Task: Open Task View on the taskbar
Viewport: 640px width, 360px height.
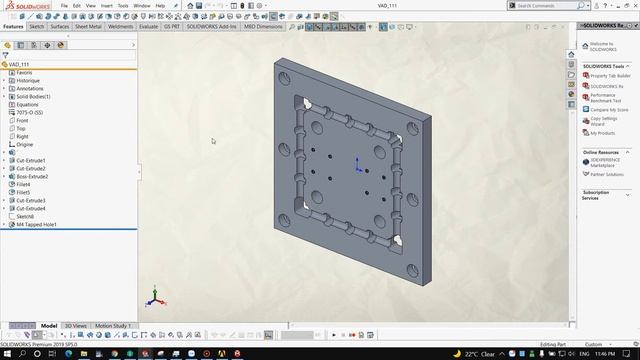Action: coord(52,354)
